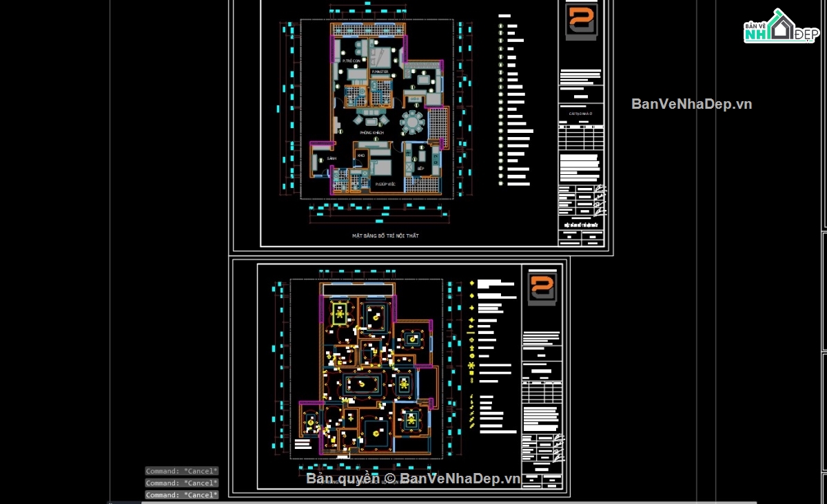Click the BẾP room label on the plan
The width and height of the screenshot is (827, 504).
click(x=421, y=168)
